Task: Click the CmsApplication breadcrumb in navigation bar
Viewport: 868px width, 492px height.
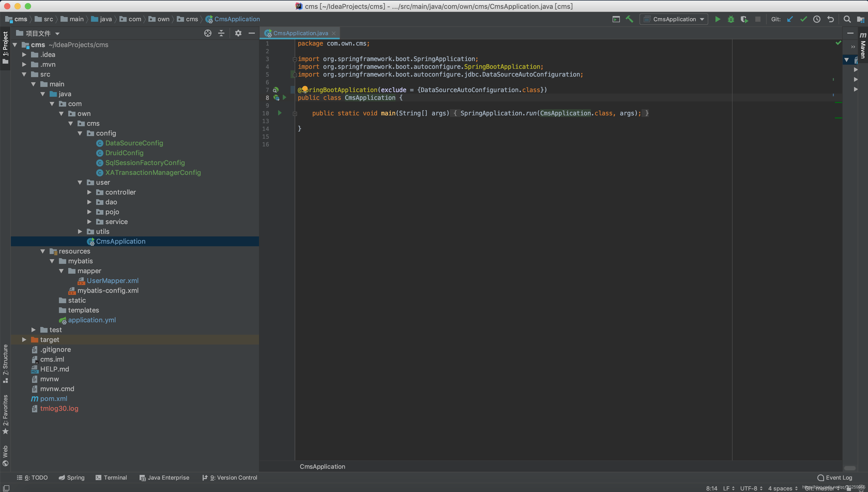Action: pyautogui.click(x=233, y=19)
